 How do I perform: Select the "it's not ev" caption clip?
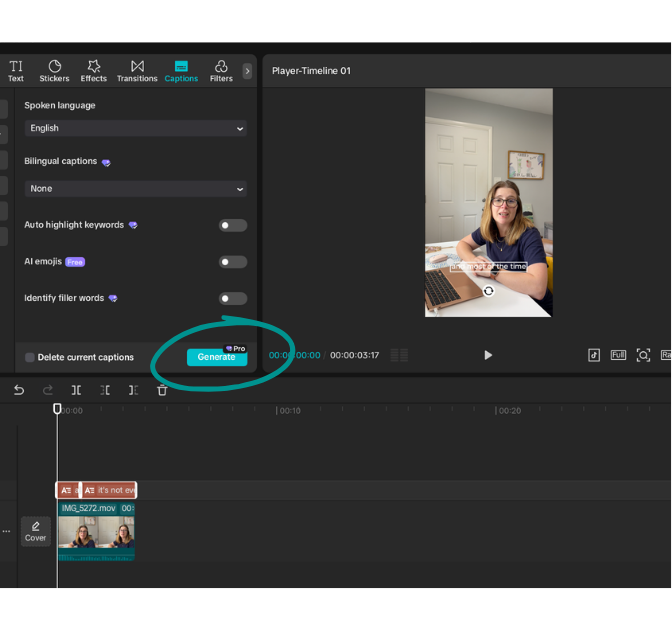click(x=109, y=490)
